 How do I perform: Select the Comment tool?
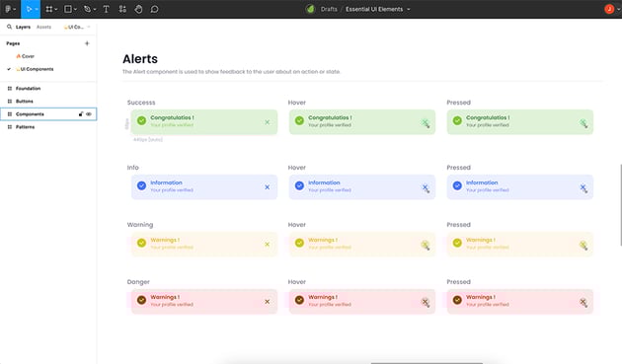[155, 9]
